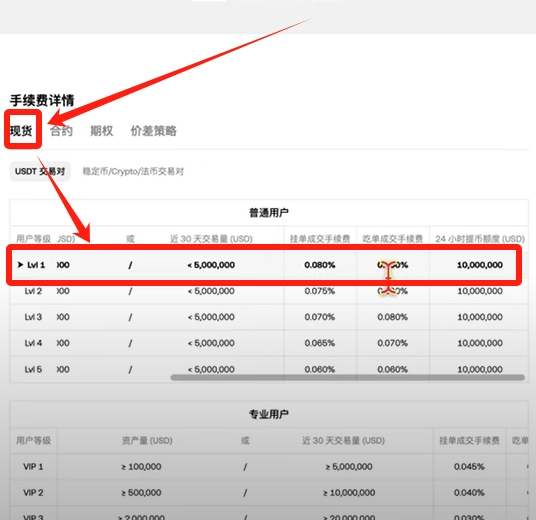Switch to the 价差策略 tab
Screen dimensions: 536x520
(153, 131)
